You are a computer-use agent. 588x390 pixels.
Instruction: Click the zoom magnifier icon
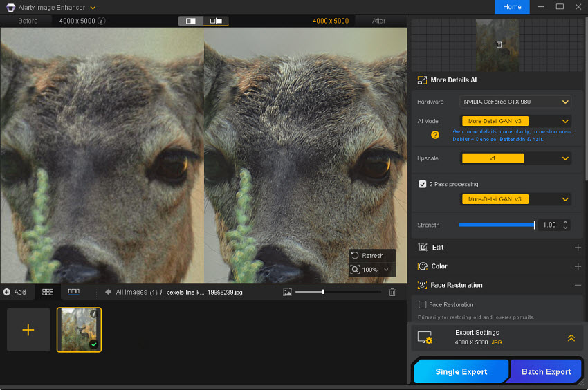click(355, 269)
